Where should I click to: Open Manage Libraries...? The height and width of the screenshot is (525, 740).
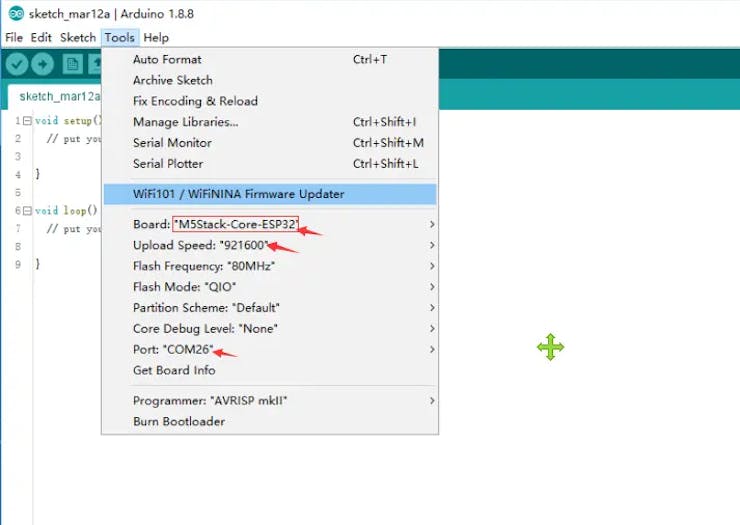[270, 122]
